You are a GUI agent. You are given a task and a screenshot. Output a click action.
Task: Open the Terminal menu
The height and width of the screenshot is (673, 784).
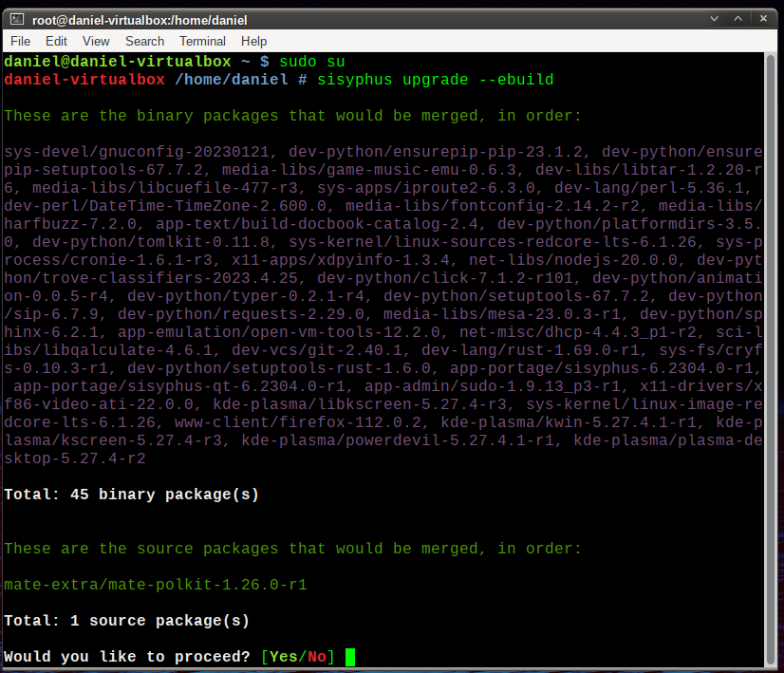pyautogui.click(x=202, y=41)
